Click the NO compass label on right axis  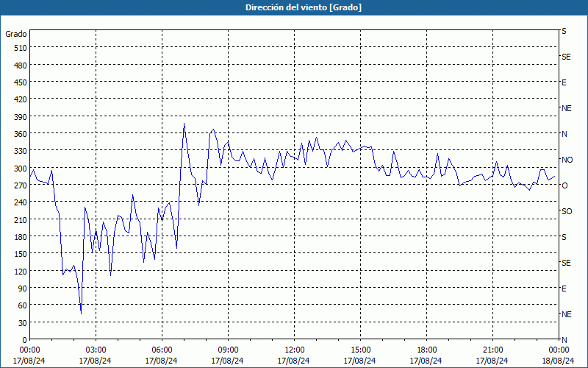(x=567, y=160)
